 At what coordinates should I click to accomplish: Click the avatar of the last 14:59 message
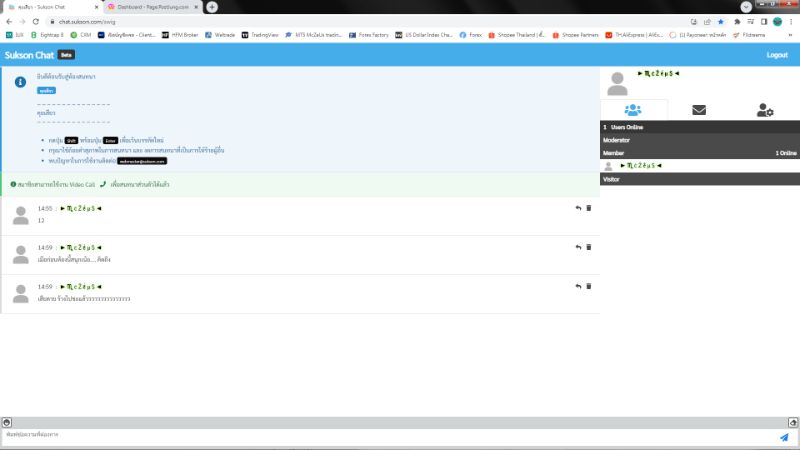[x=20, y=294]
